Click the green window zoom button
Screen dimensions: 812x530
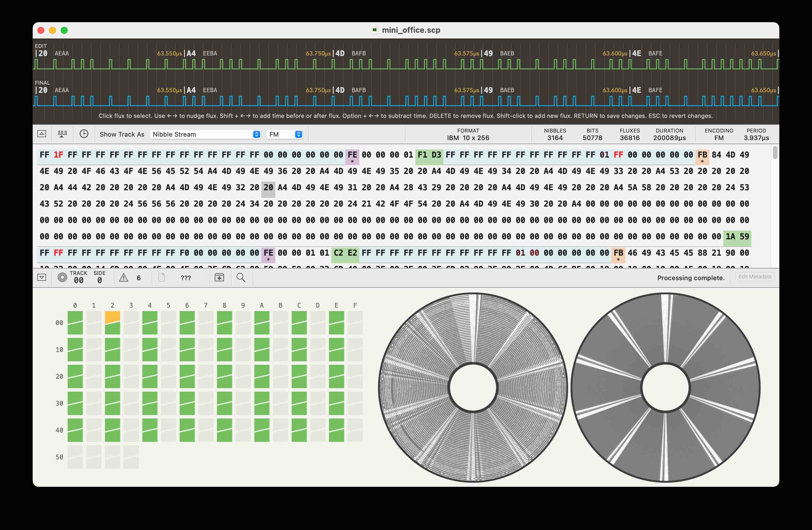coord(64,30)
